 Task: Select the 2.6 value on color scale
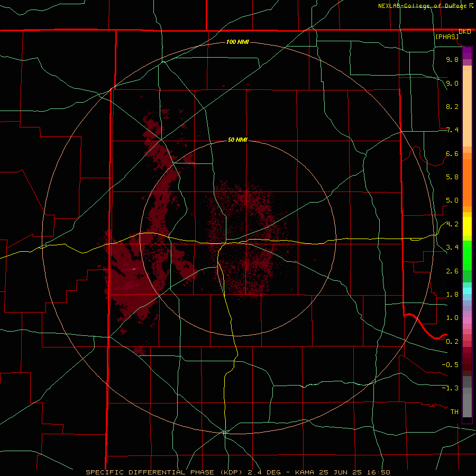(452, 271)
